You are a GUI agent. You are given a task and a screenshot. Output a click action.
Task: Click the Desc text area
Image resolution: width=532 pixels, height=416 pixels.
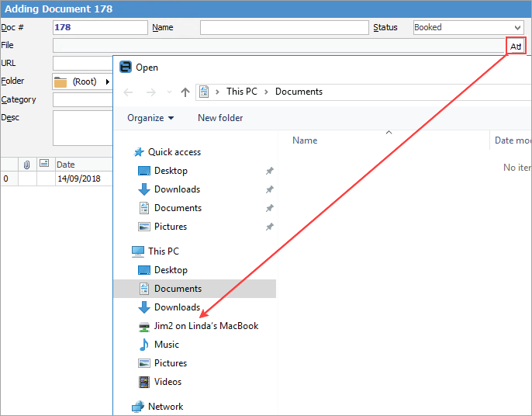82,128
